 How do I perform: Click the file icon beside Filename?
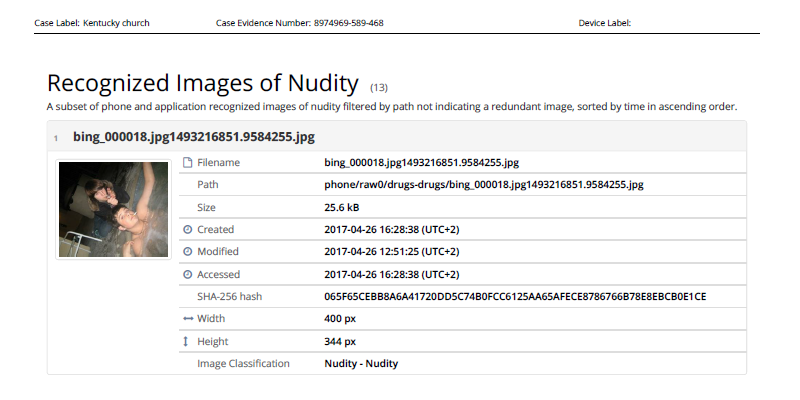click(x=187, y=162)
